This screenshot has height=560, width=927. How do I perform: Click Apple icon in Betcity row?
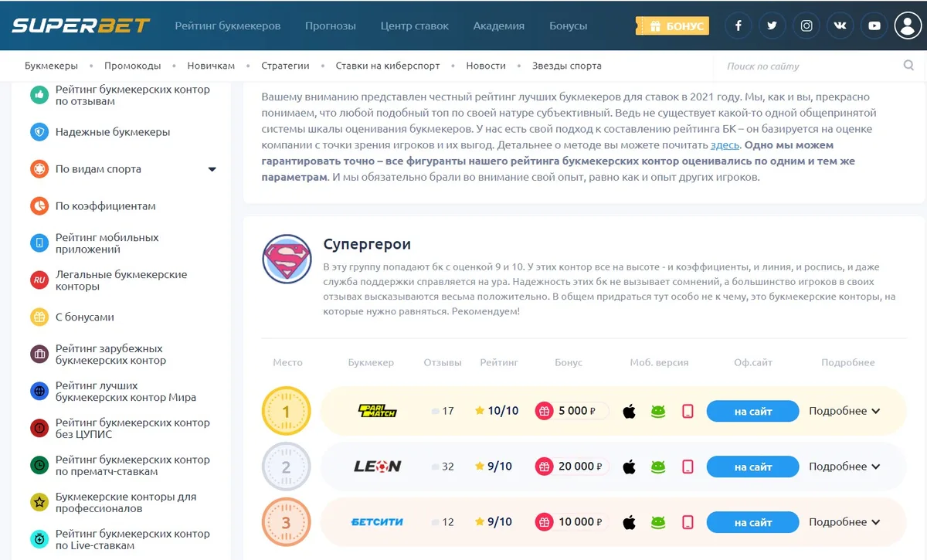(x=629, y=522)
